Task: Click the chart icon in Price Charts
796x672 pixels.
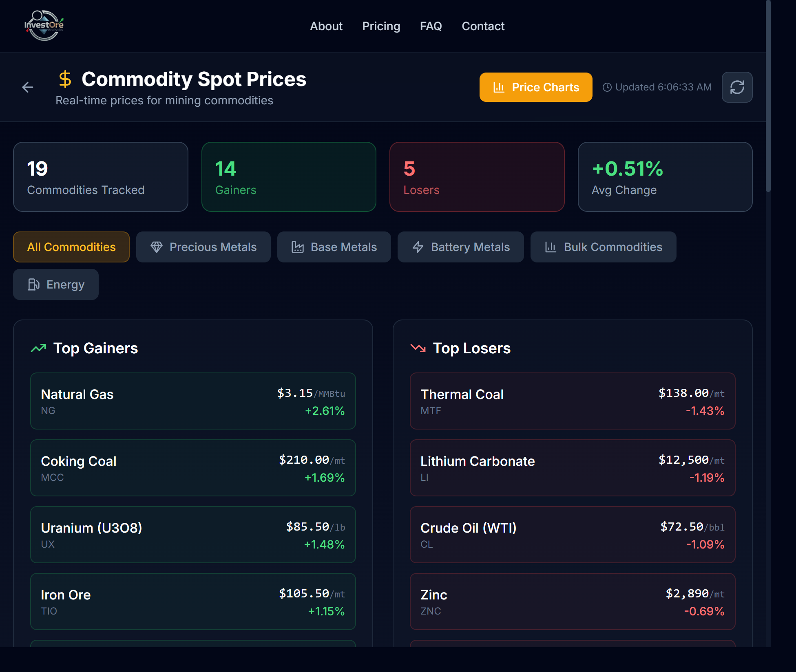Action: click(x=499, y=87)
